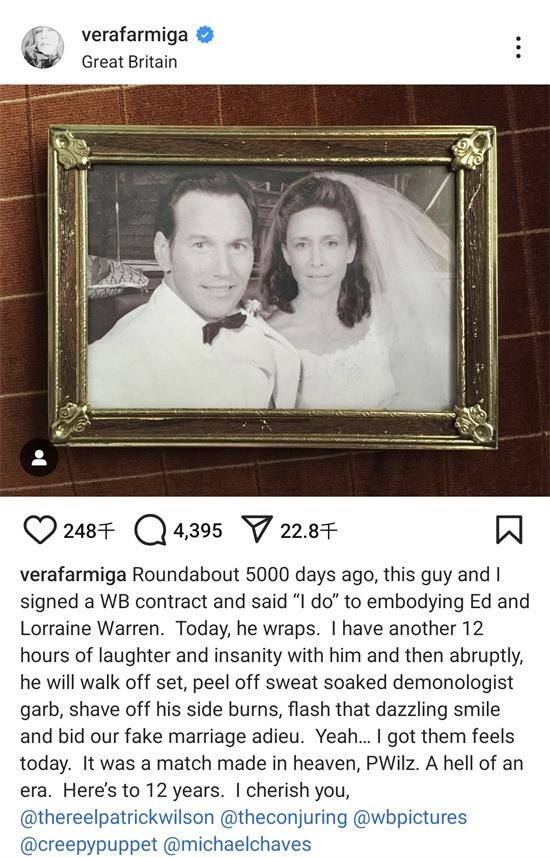The image size is (550, 858).
Task: Open the @theconjuring mention
Action: [x=283, y=817]
